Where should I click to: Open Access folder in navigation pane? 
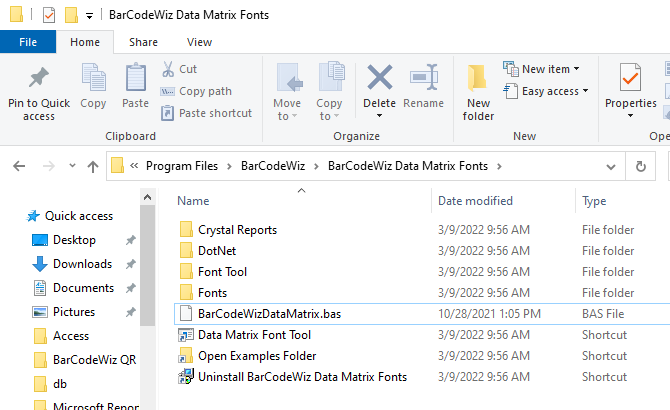[71, 336]
